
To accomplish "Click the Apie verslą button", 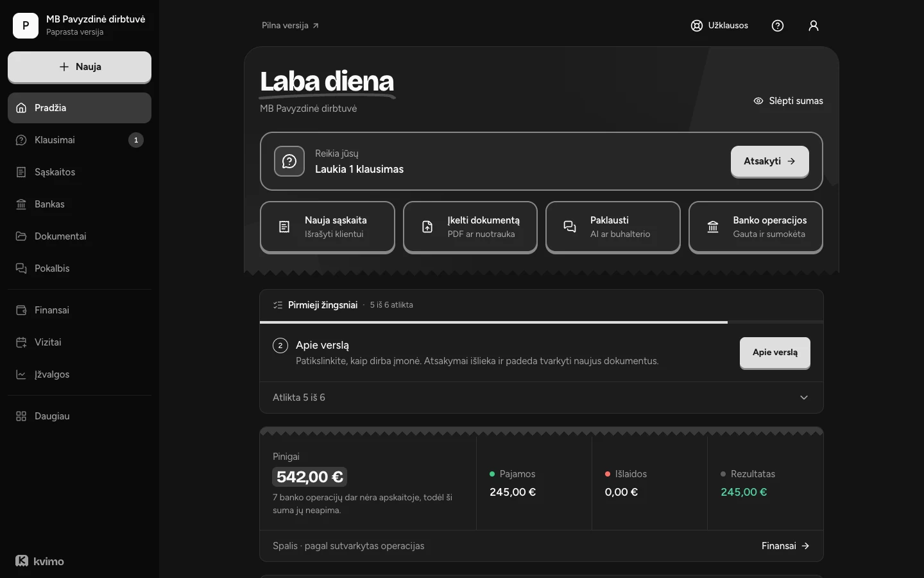I will point(775,353).
